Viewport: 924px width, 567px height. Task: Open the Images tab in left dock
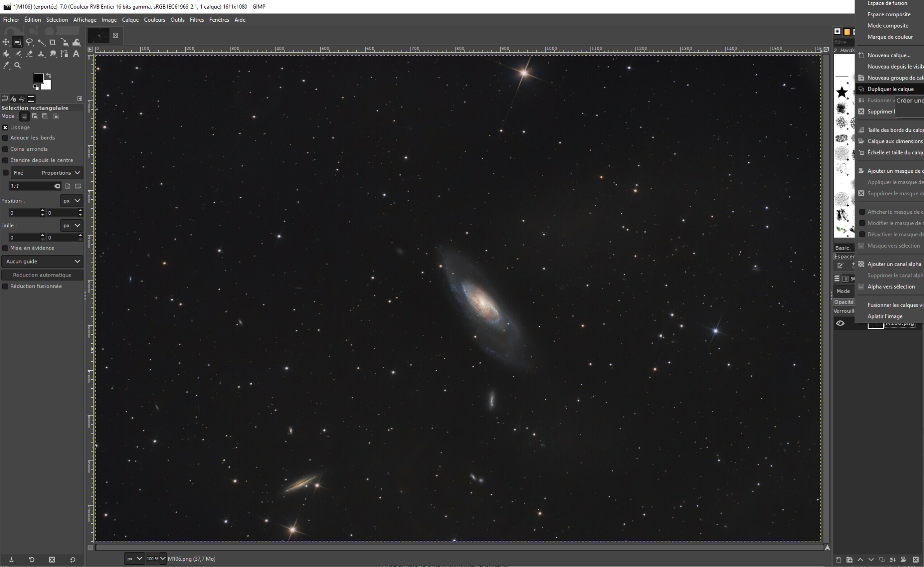tap(31, 99)
